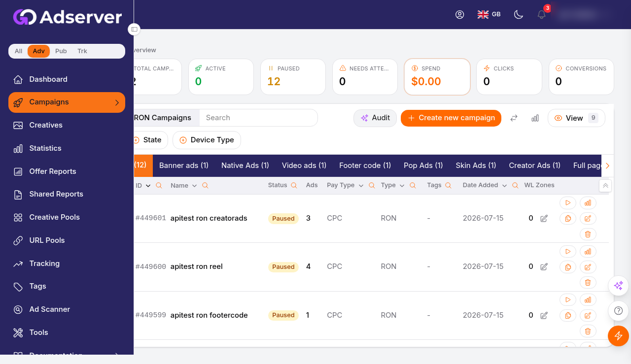631x364 pixels.
Task: Click into the campaign Search field
Action: coord(258,118)
